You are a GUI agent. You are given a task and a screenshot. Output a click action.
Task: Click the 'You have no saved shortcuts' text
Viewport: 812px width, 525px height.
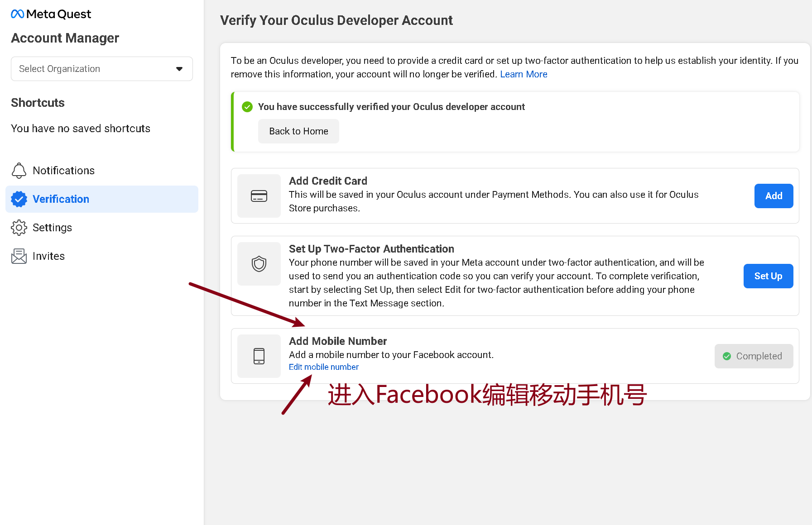[81, 129]
